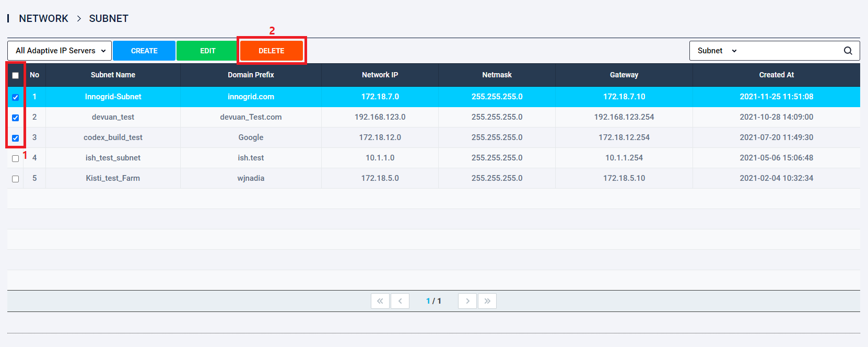Viewport: 868px width, 347px height.
Task: Click gateway 172.18.5.10
Action: pyautogui.click(x=624, y=178)
